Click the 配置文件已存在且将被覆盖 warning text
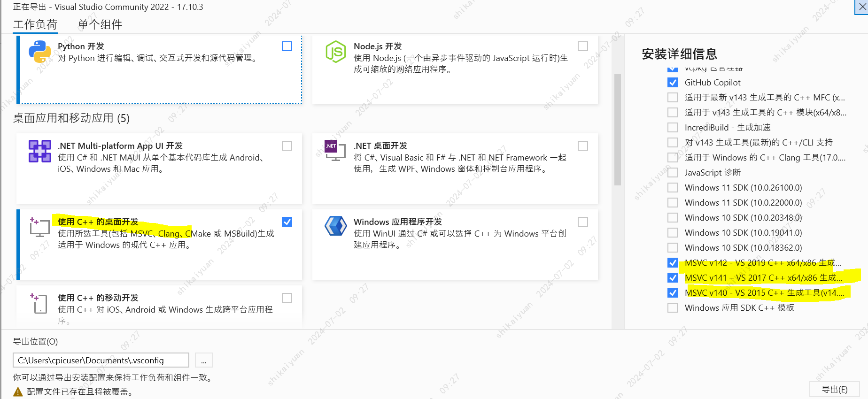868x399 pixels. pyautogui.click(x=80, y=392)
